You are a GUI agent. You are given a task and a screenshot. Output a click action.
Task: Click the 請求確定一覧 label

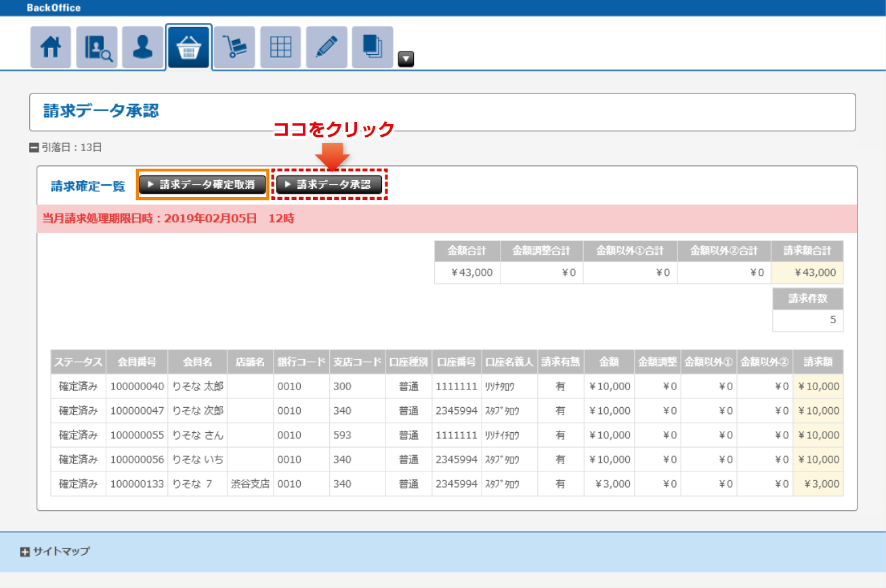click(88, 186)
